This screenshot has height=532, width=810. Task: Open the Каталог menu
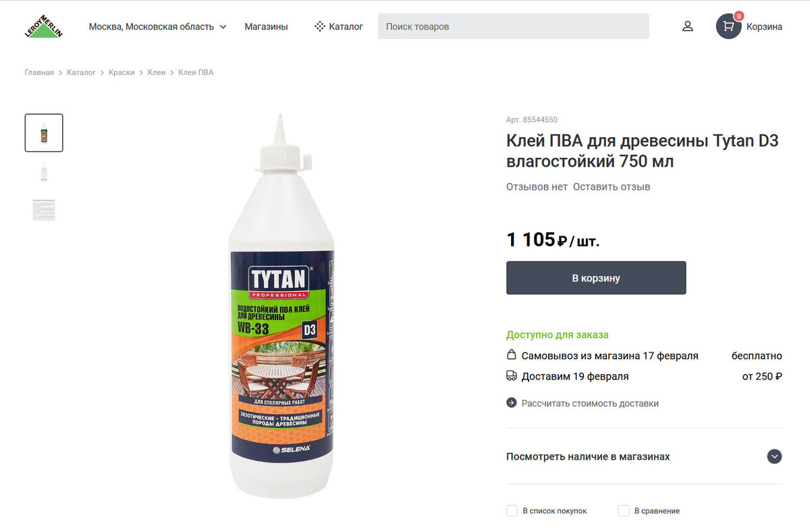point(339,26)
